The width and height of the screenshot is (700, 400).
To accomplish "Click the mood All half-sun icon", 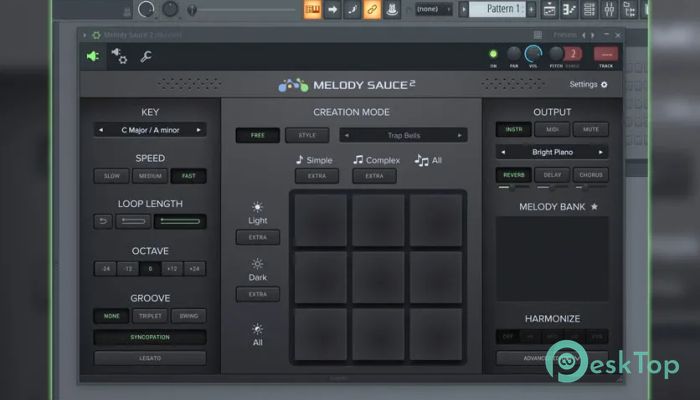I will coord(258,329).
